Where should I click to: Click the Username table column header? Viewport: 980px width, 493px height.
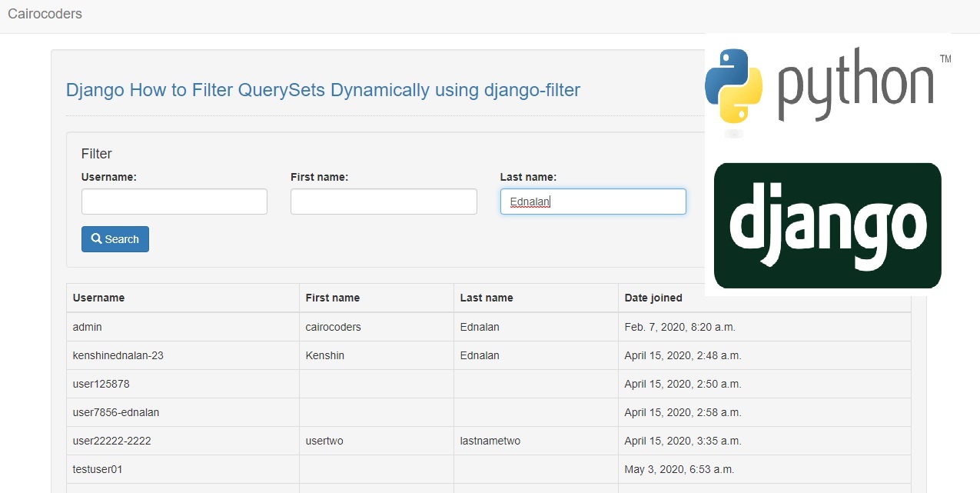pyautogui.click(x=183, y=298)
